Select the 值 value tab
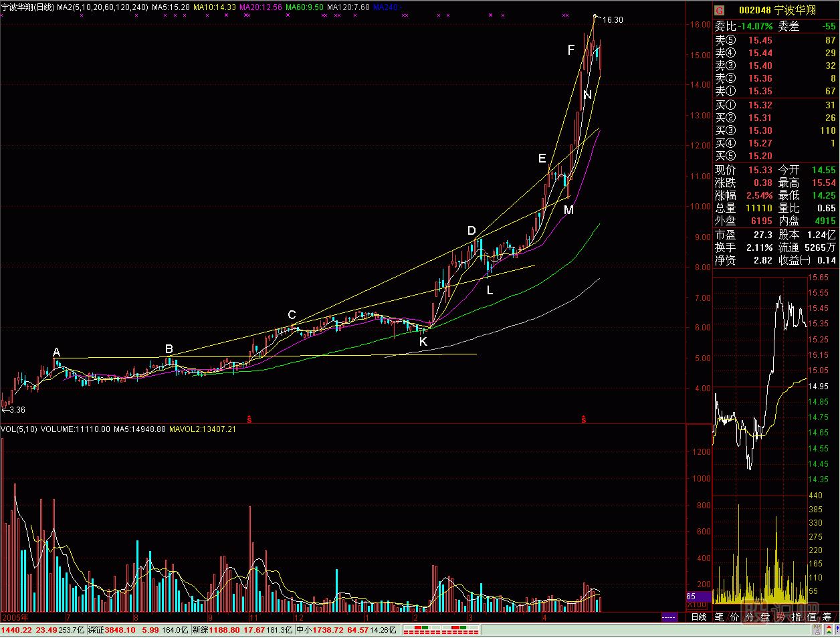Image resolution: width=840 pixels, height=638 pixels. click(x=811, y=617)
